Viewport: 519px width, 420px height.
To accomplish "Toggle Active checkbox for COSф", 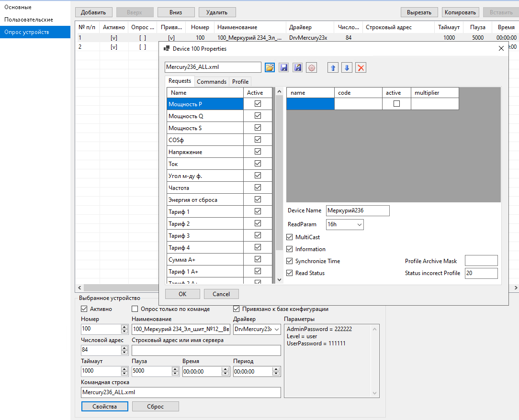I will coord(258,140).
